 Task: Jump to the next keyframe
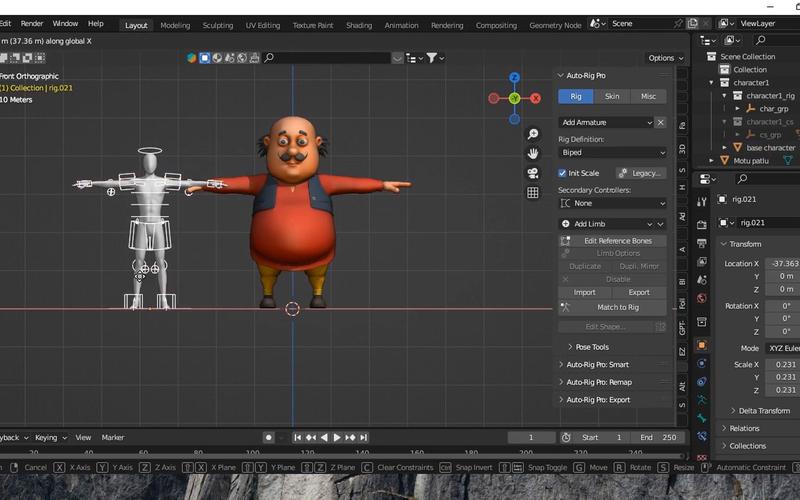[x=350, y=437]
